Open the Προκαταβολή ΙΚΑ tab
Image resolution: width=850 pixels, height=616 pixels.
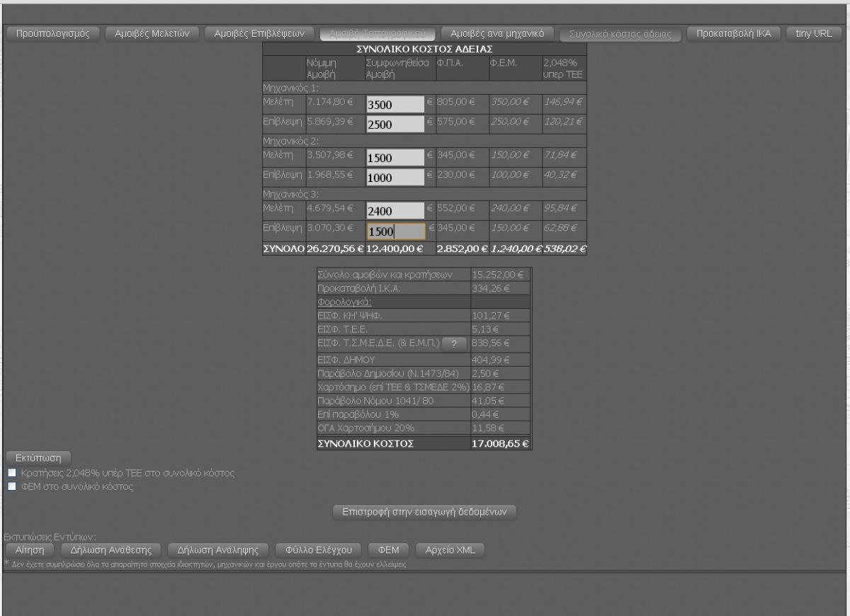pyautogui.click(x=734, y=33)
